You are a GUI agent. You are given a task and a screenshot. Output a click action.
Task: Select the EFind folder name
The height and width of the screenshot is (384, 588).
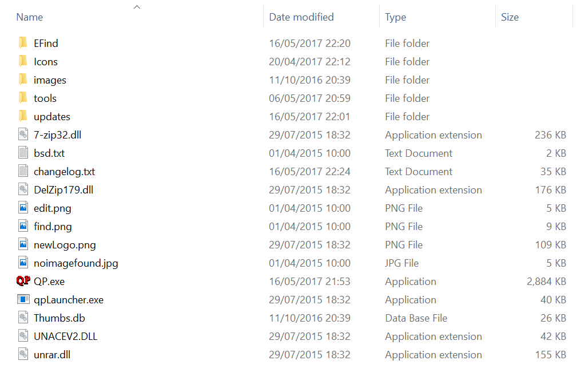click(46, 43)
